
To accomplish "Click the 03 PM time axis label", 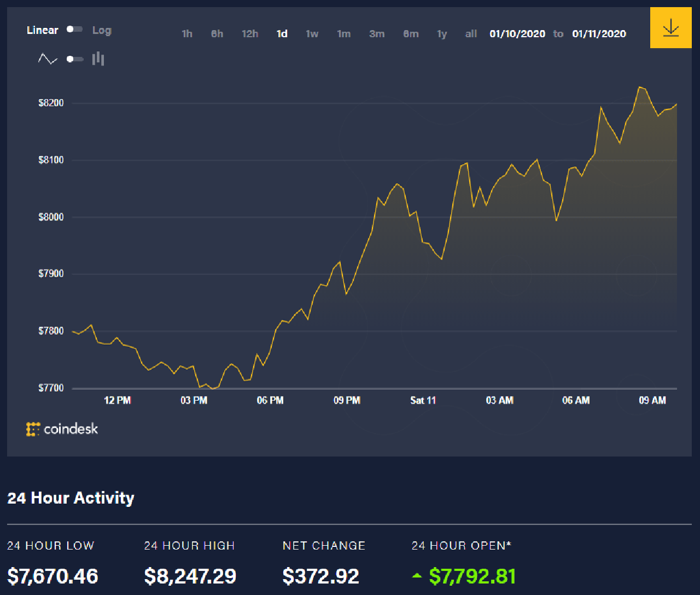I will (194, 400).
